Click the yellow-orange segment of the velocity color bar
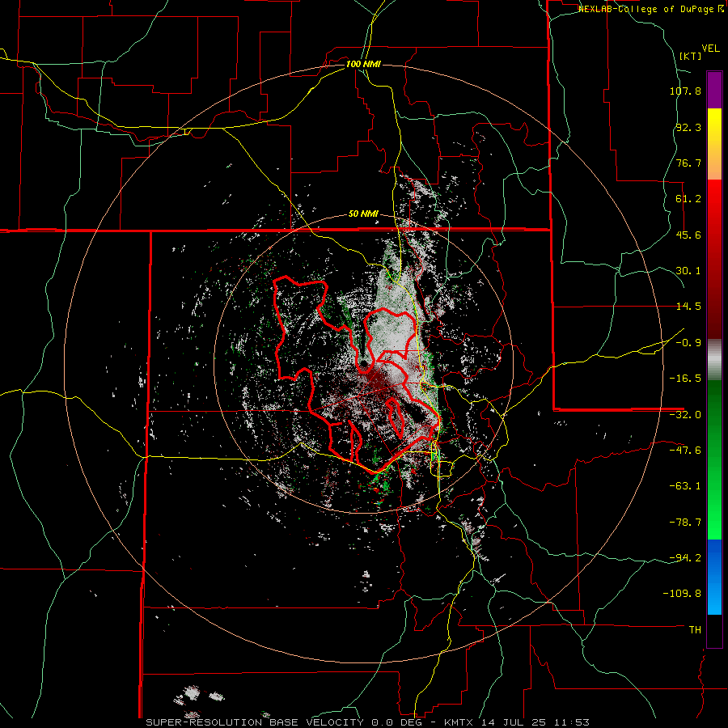Image resolution: width=728 pixels, height=728 pixels. pyautogui.click(x=714, y=144)
